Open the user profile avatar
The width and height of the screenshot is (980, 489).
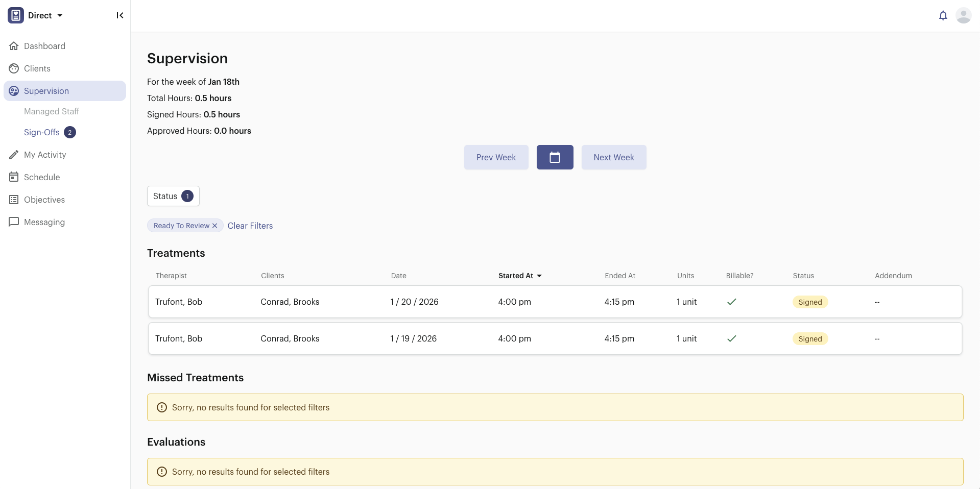pyautogui.click(x=963, y=15)
